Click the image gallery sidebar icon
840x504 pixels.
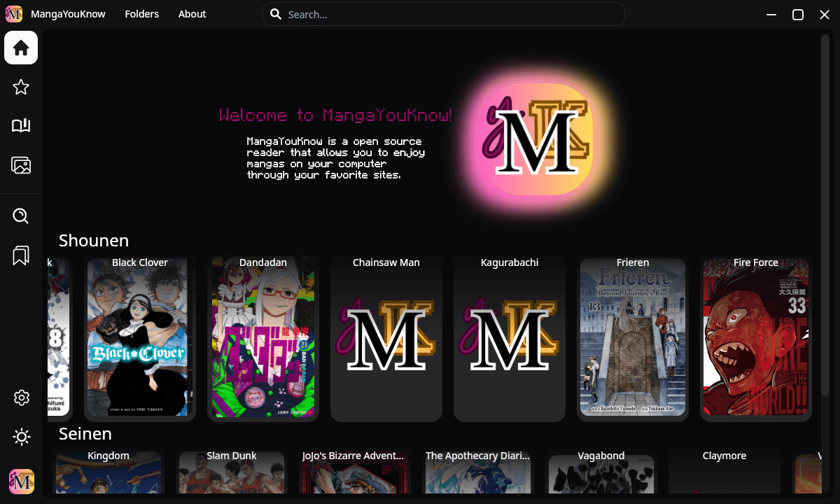click(x=21, y=165)
